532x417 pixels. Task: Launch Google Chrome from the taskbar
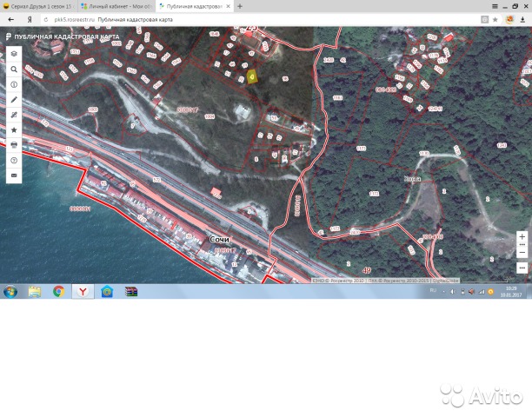pos(59,292)
